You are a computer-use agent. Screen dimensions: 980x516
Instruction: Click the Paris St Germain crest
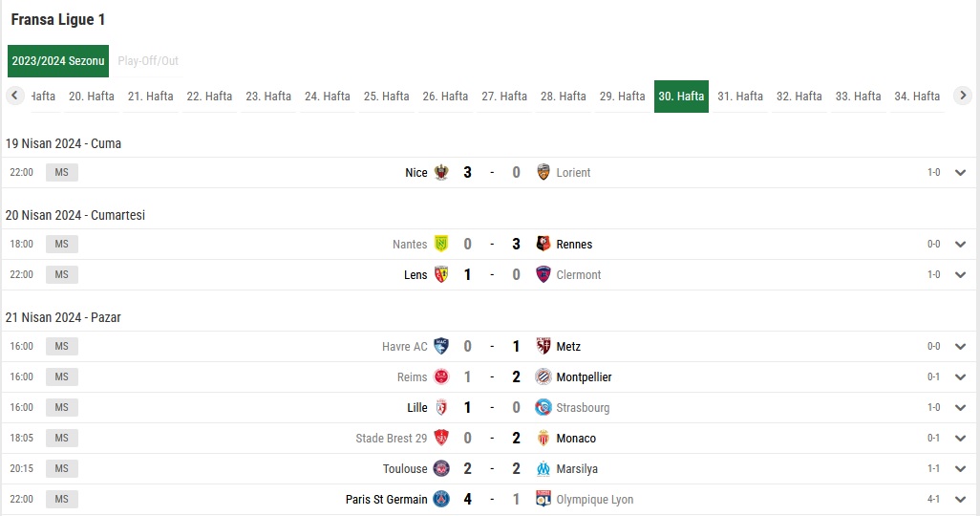441,499
